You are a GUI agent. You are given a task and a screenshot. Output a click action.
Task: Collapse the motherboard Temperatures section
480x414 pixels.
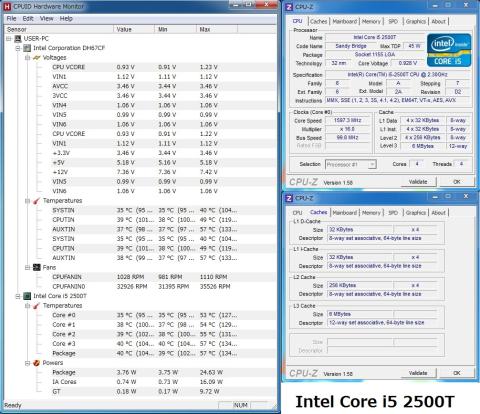click(x=28, y=201)
